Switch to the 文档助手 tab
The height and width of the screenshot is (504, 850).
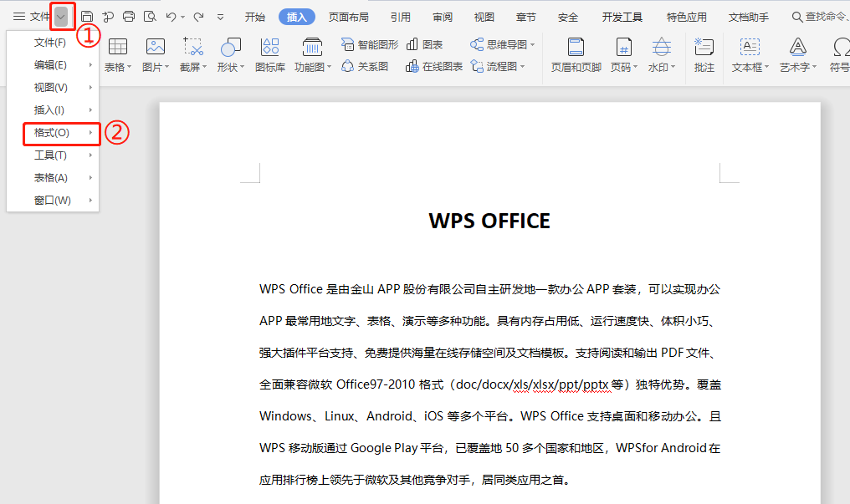click(x=749, y=18)
